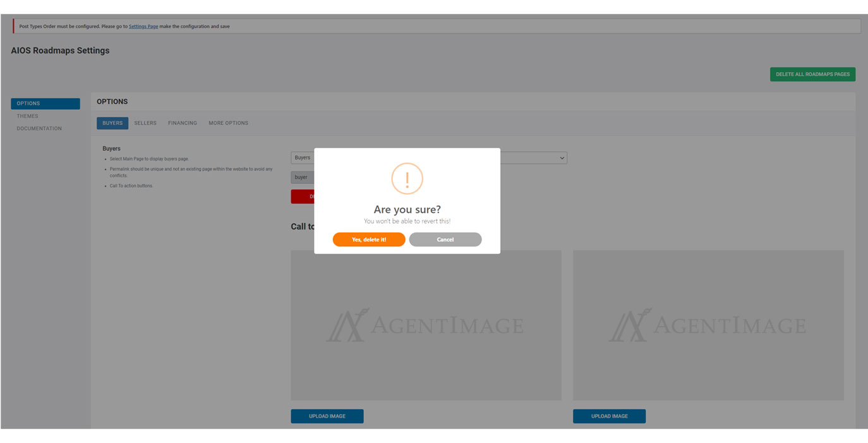Open the Settings Page link in the notice
868x443 pixels.
[x=143, y=27]
